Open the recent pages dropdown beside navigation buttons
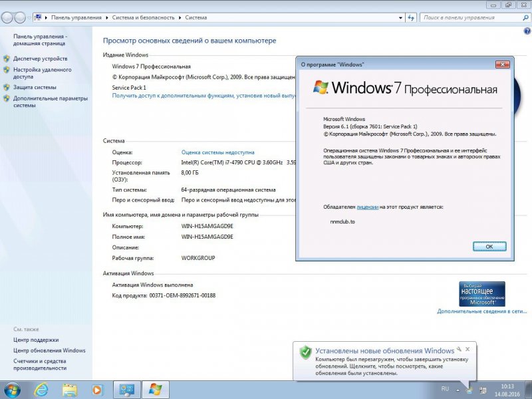The image size is (532, 399). tap(29, 18)
